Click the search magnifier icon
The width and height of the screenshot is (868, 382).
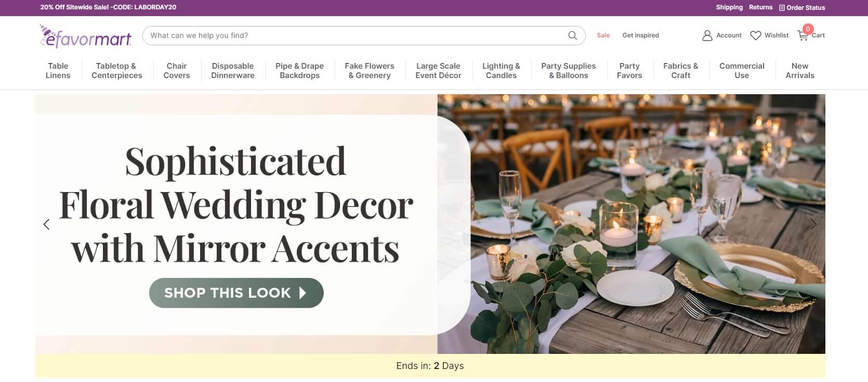click(572, 35)
